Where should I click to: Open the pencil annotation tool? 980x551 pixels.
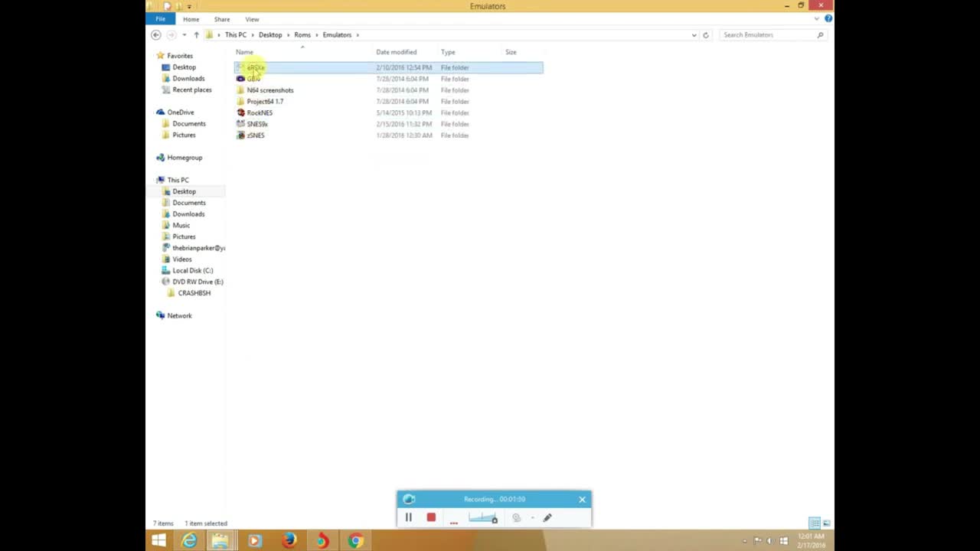click(547, 518)
